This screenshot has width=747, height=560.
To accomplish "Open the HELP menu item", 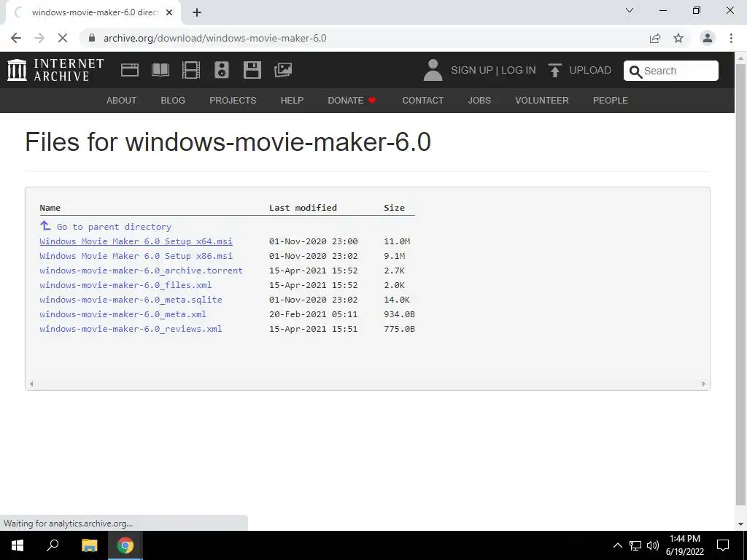I will tap(292, 101).
